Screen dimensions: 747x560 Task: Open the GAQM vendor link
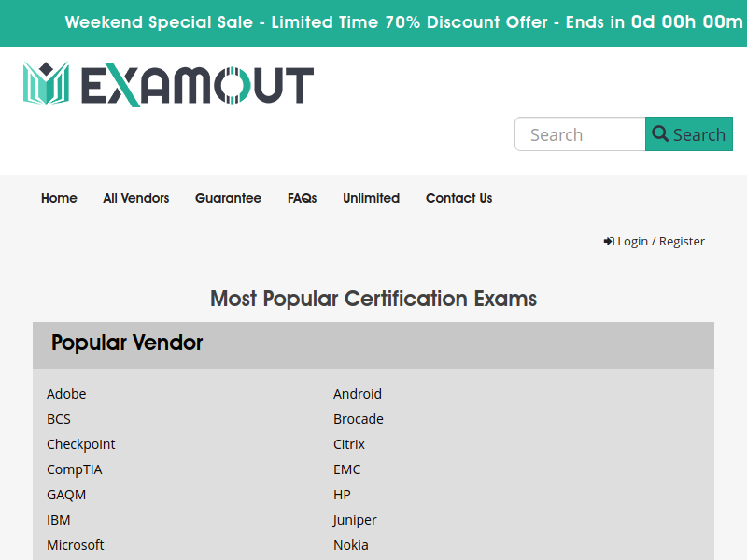pos(66,495)
